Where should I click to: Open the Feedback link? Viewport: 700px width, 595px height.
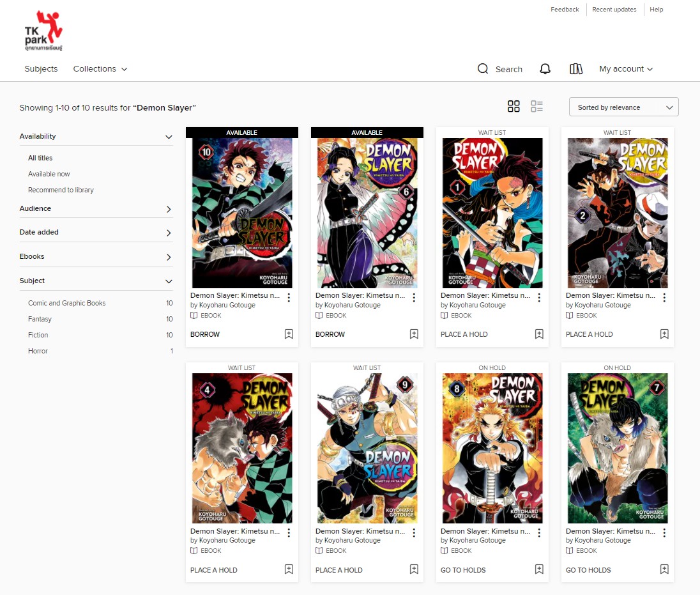coord(565,10)
